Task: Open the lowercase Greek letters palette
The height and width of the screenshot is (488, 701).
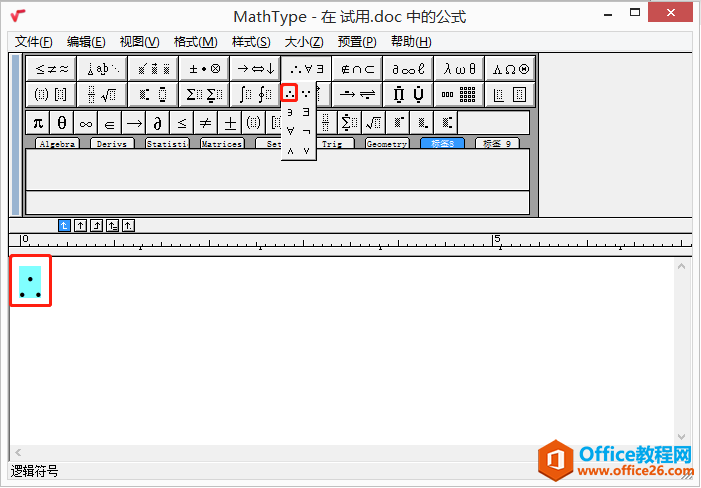Action: click(460, 68)
